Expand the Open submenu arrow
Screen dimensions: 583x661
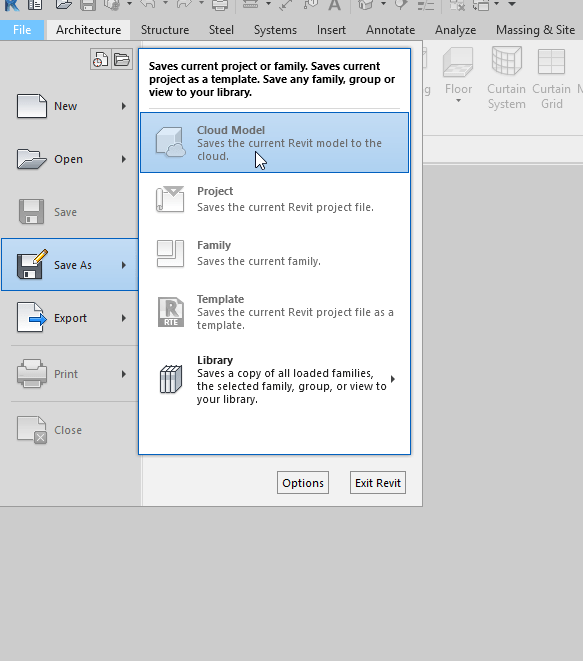pyautogui.click(x=124, y=159)
